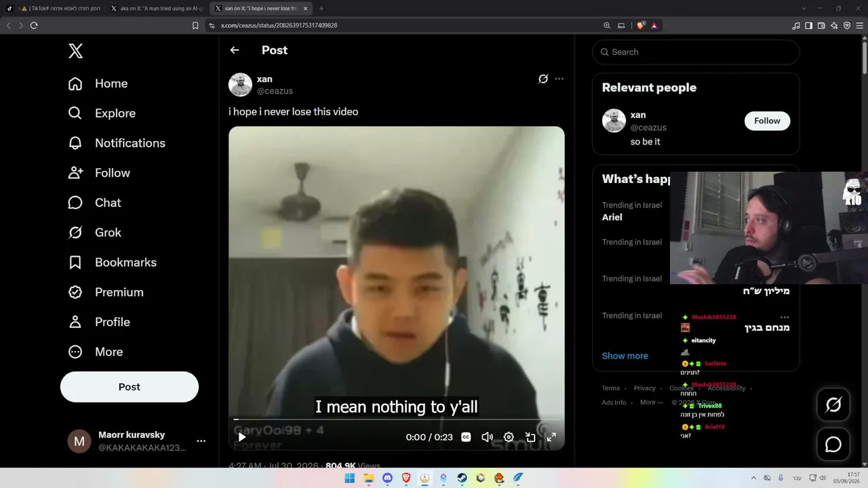Open video playback settings gear
Viewport: 868px width, 488px height.
tap(509, 437)
